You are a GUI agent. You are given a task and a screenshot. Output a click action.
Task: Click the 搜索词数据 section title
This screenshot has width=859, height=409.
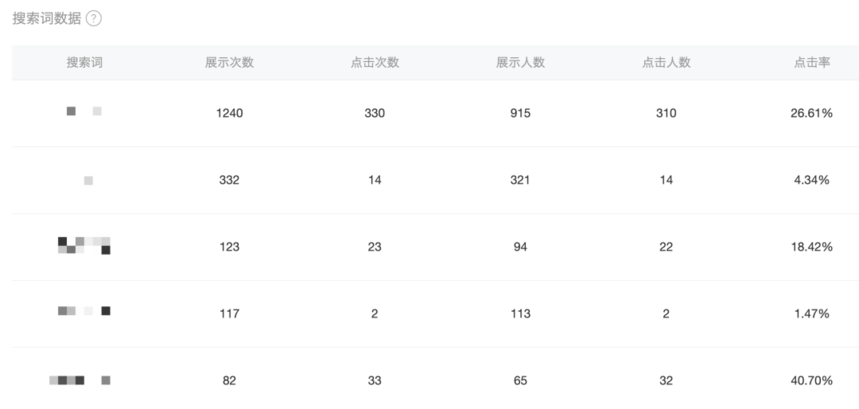click(x=47, y=19)
